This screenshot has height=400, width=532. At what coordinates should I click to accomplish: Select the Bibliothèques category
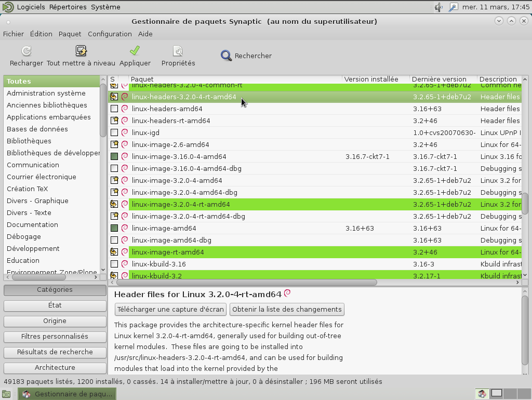click(x=51, y=141)
